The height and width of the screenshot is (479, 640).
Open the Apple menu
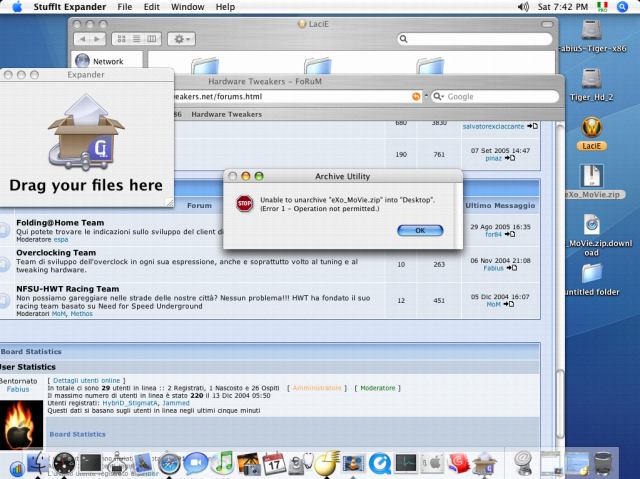pos(17,7)
